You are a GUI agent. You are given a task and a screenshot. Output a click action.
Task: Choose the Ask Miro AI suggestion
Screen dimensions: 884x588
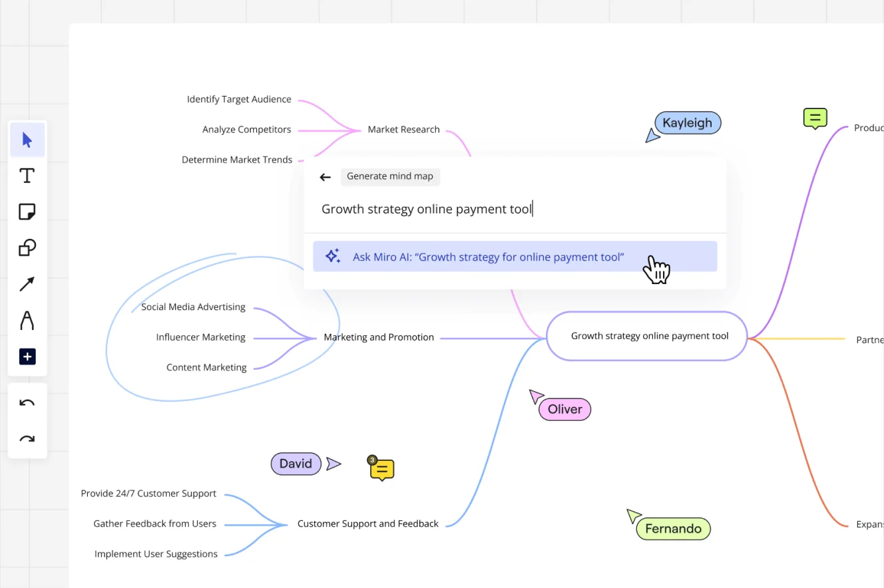515,257
